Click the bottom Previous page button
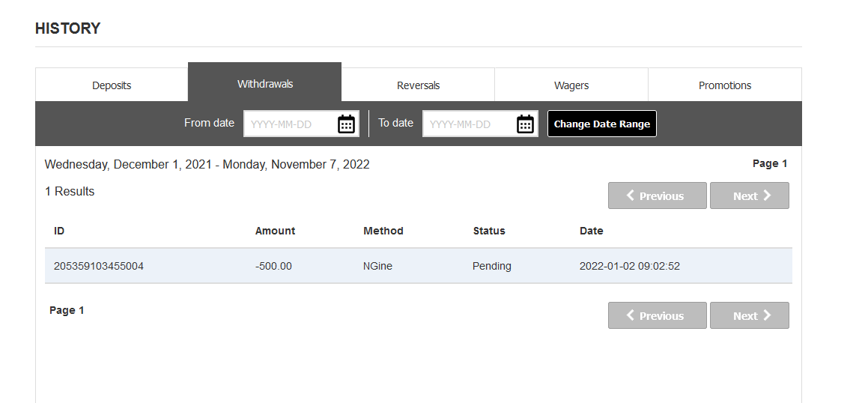The image size is (868, 403). coord(657,315)
